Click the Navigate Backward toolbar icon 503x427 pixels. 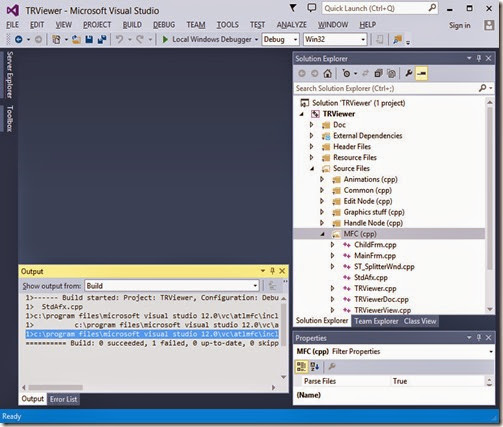(x=19, y=40)
